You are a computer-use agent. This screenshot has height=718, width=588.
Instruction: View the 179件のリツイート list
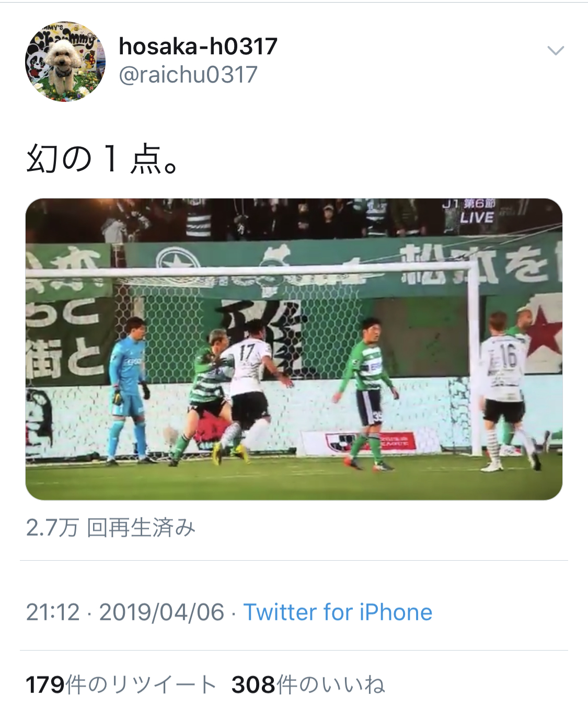point(121,685)
